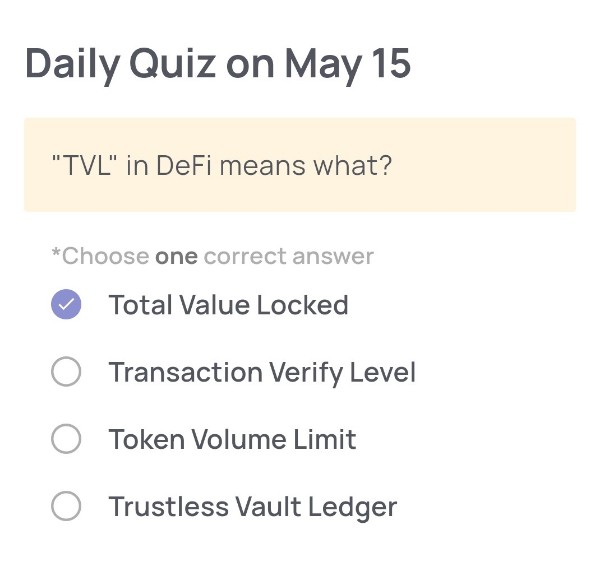Click the "Daily Quiz on May 15" heading

pos(218,64)
